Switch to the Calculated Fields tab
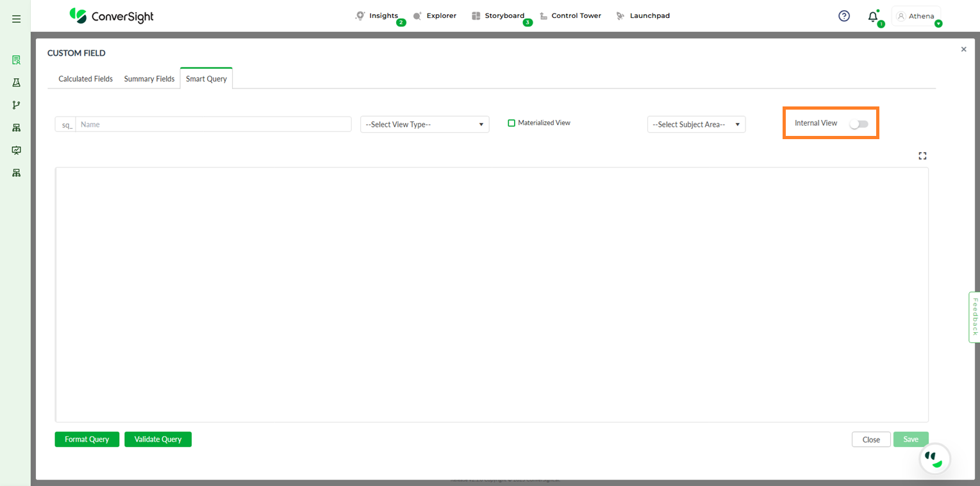 (85, 79)
